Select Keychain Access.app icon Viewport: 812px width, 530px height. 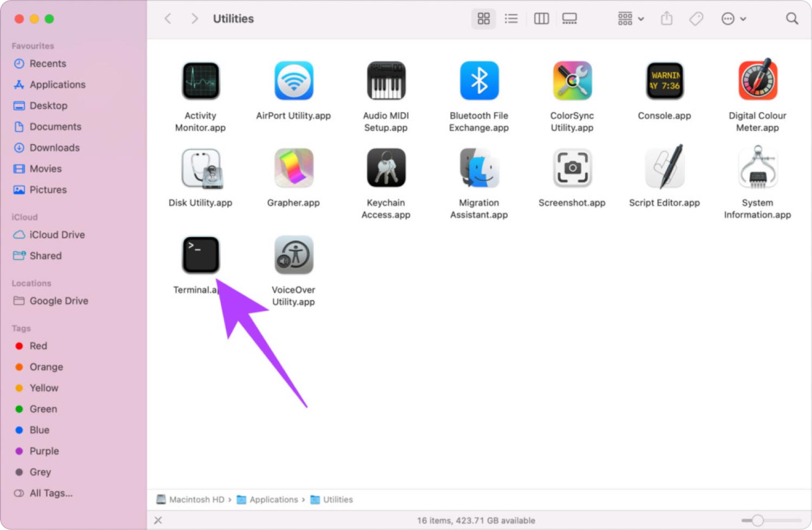386,168
